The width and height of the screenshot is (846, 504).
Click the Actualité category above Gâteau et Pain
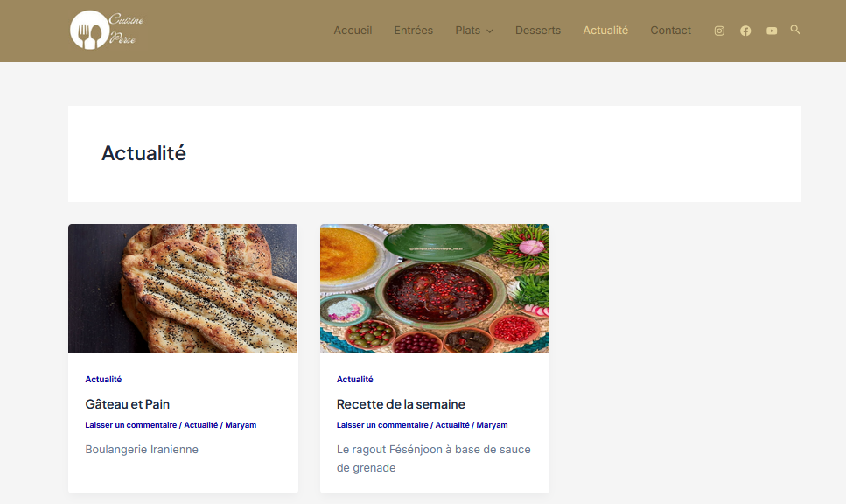[103, 380]
